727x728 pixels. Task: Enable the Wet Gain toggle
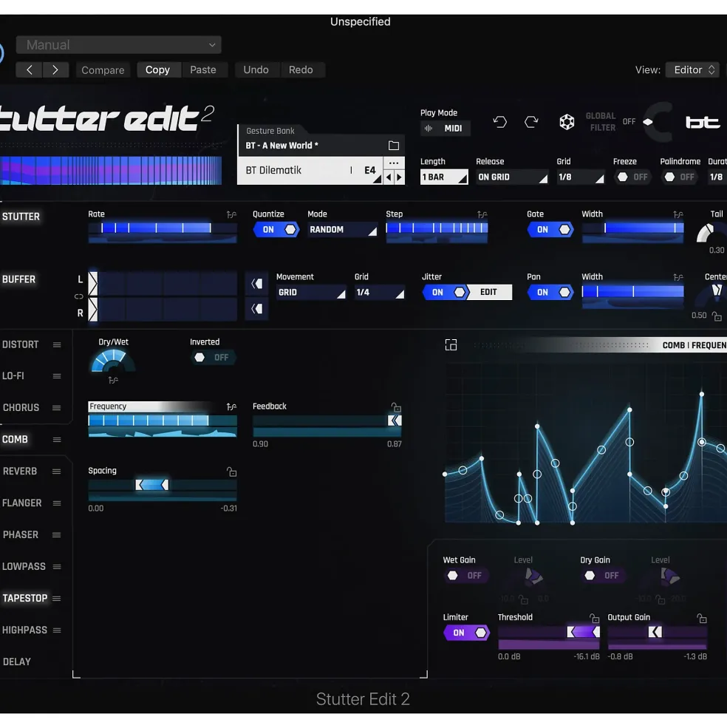pos(466,576)
